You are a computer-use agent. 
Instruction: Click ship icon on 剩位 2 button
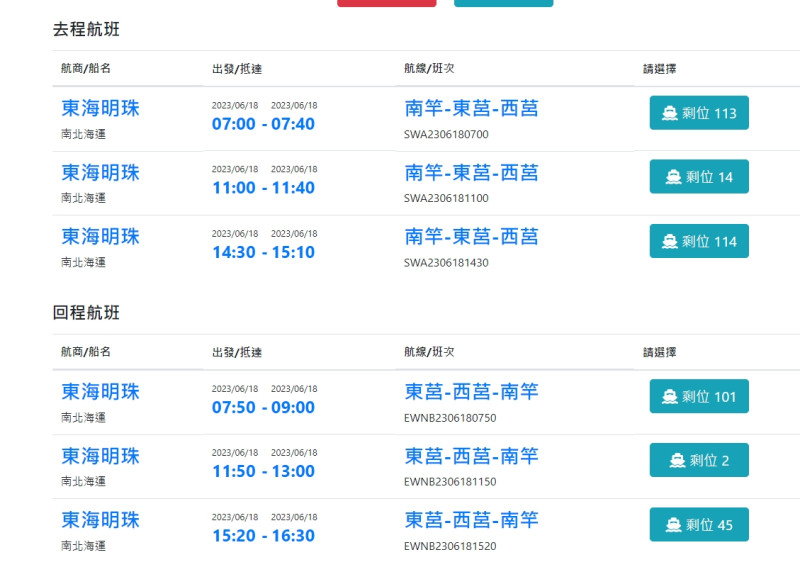click(x=677, y=461)
